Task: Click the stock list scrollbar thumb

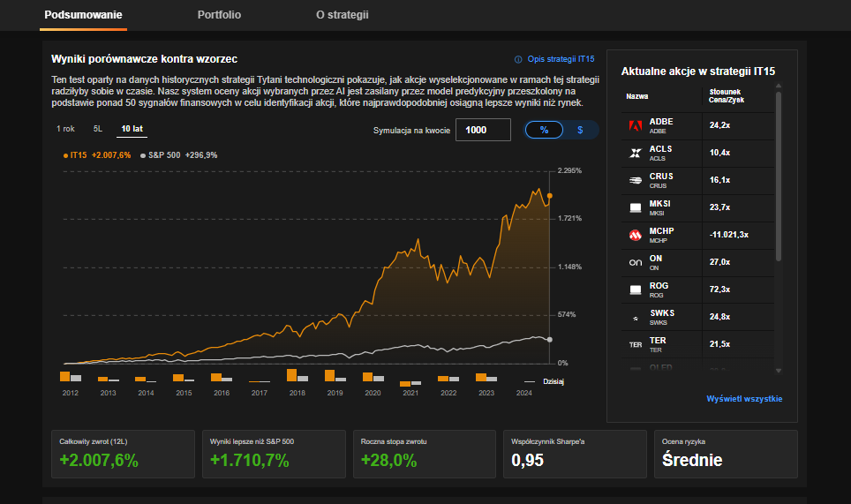Action: (x=779, y=177)
